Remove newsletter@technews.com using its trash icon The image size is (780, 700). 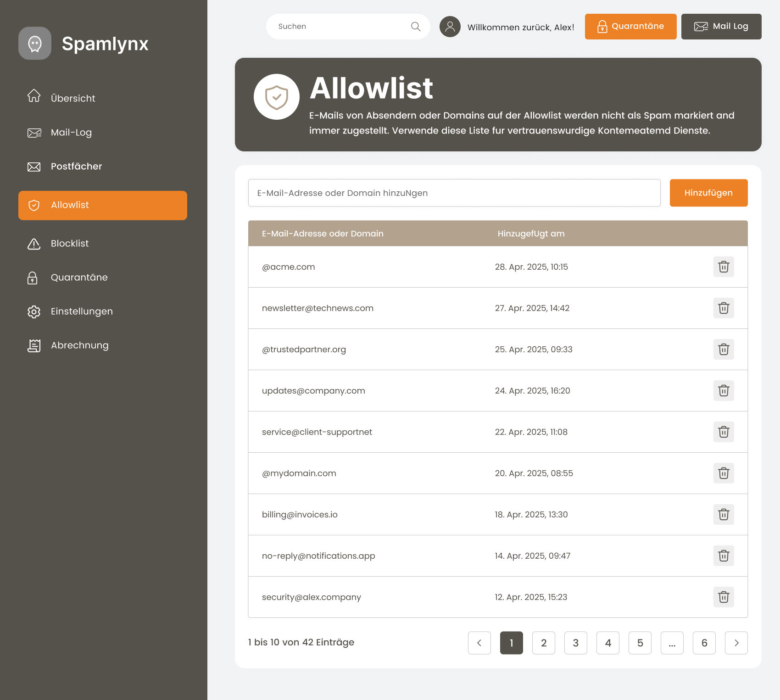[x=724, y=308]
